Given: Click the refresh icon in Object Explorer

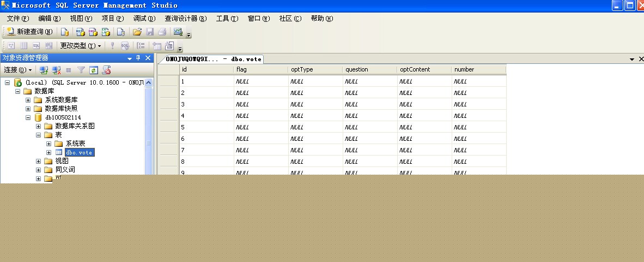Looking at the screenshot, I should coord(94,70).
